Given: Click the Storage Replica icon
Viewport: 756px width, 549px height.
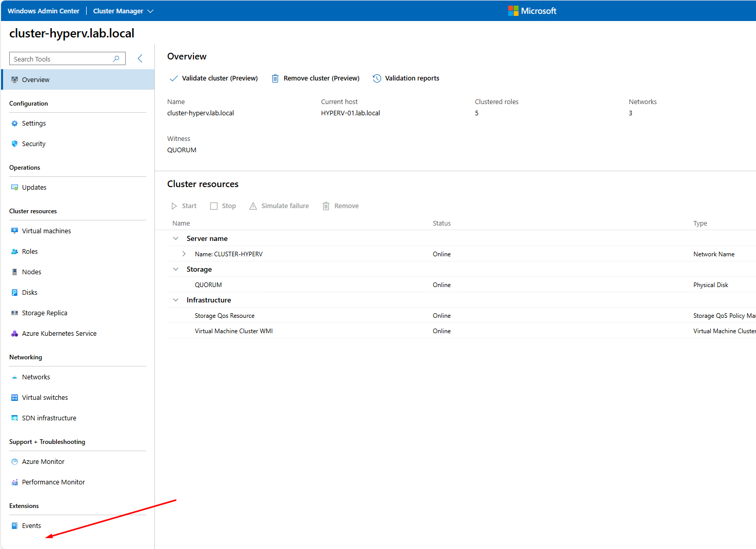Looking at the screenshot, I should click(x=14, y=313).
